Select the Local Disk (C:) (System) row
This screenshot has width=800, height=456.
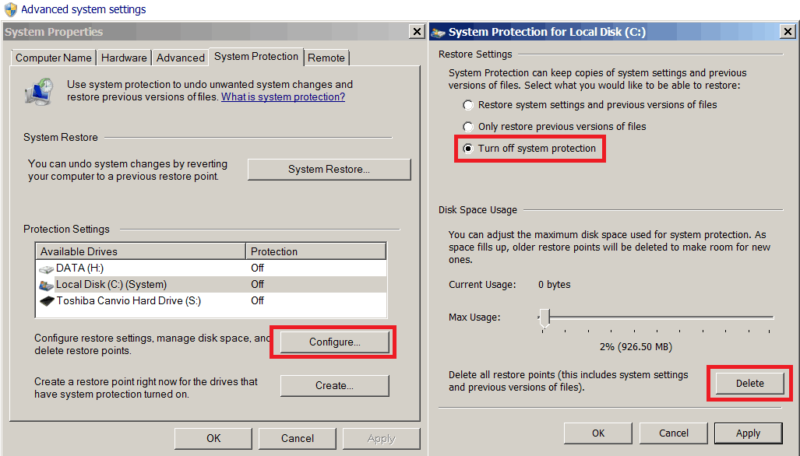(x=211, y=285)
